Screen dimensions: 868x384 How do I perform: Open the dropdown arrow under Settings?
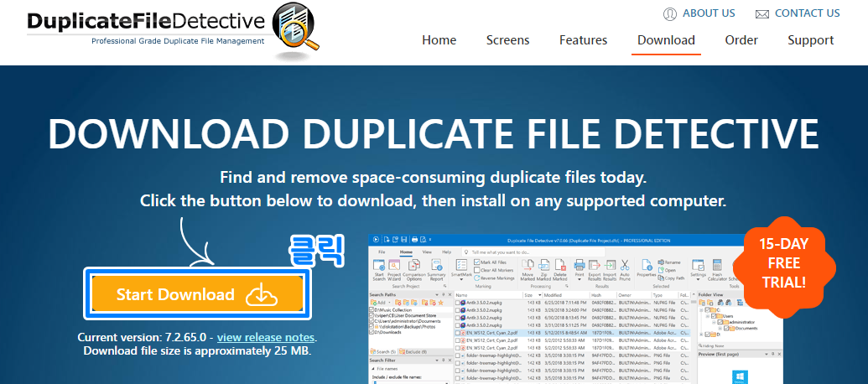(x=698, y=279)
